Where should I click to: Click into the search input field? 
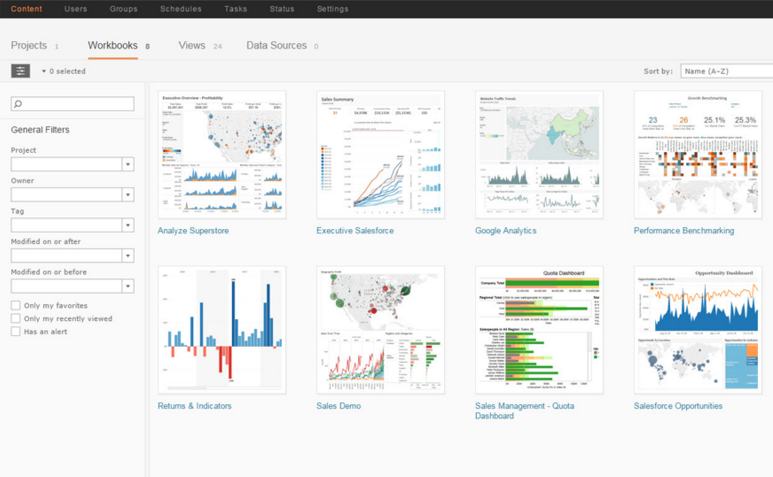click(x=72, y=103)
